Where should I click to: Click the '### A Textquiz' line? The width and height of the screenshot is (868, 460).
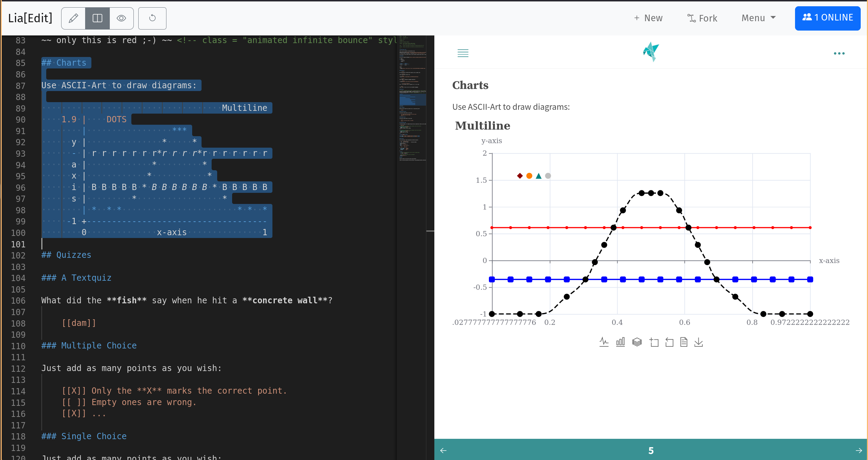coord(76,278)
